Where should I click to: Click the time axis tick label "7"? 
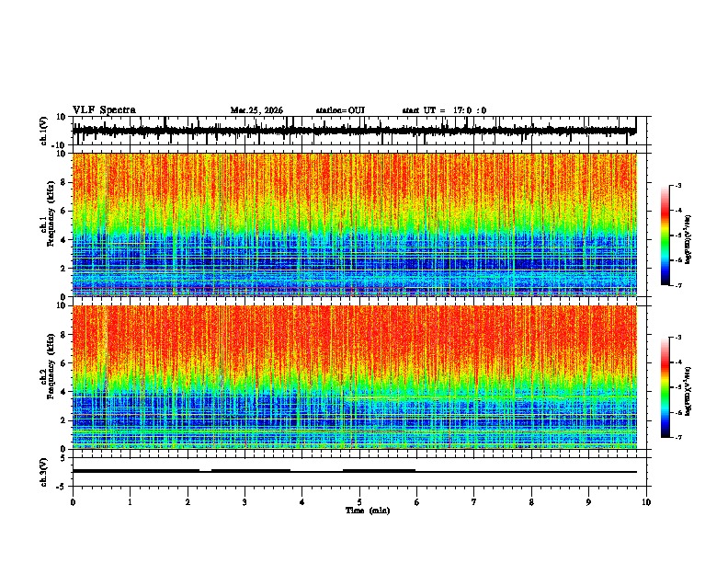pyautogui.click(x=474, y=502)
